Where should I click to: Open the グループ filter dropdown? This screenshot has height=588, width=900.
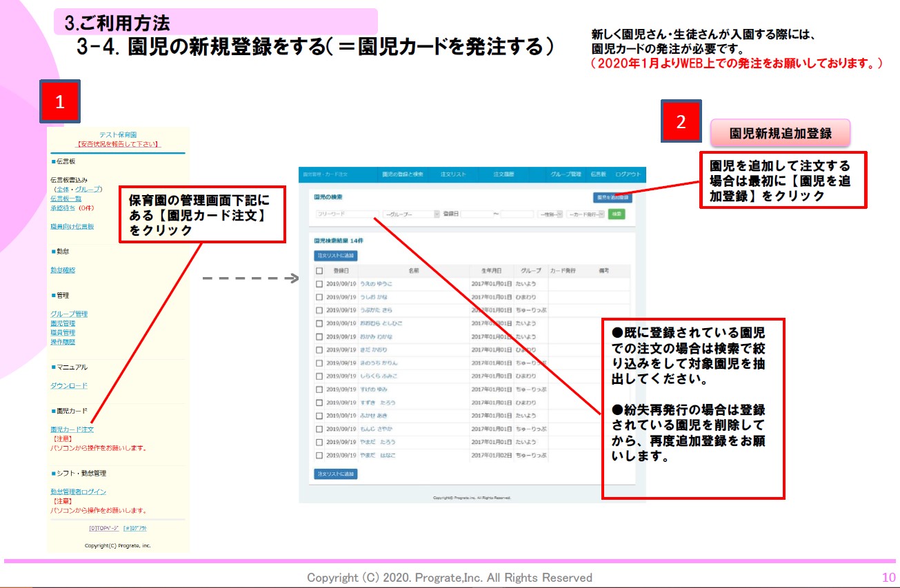411,214
